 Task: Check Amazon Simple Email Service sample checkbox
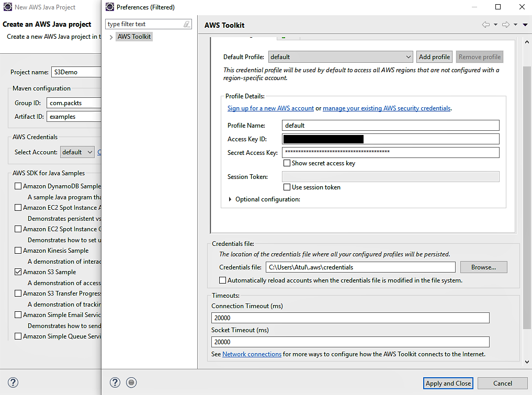point(18,314)
